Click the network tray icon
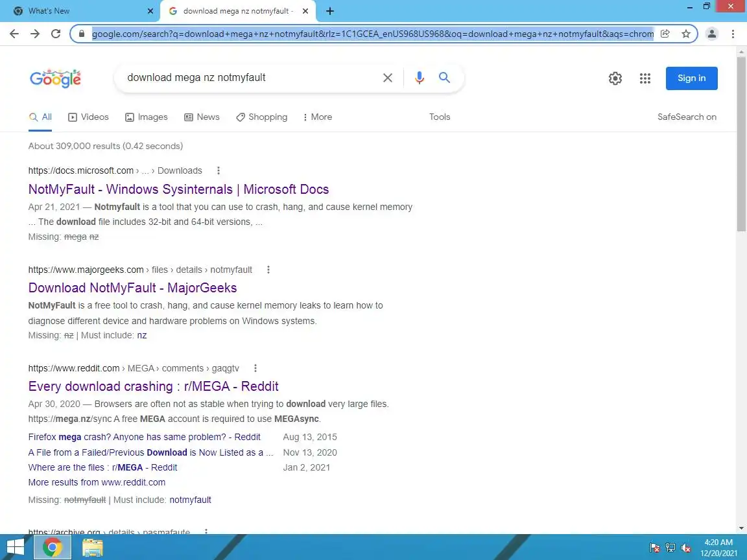The height and width of the screenshot is (560, 747). (x=670, y=548)
